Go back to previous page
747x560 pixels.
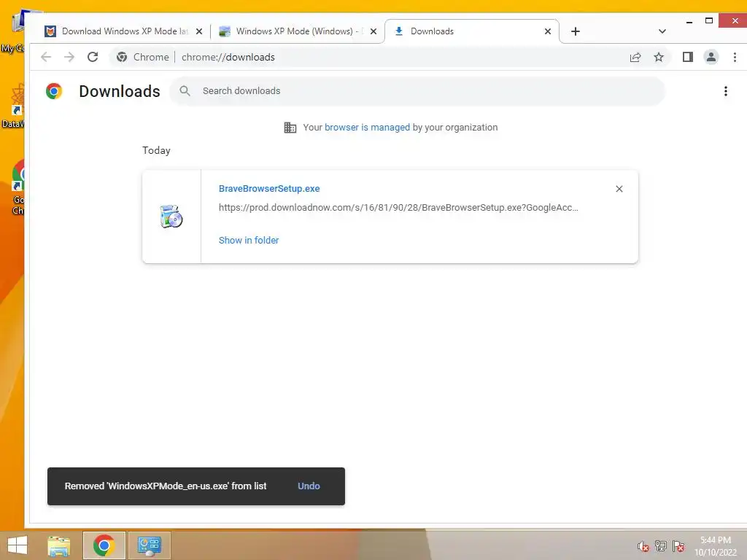46,57
